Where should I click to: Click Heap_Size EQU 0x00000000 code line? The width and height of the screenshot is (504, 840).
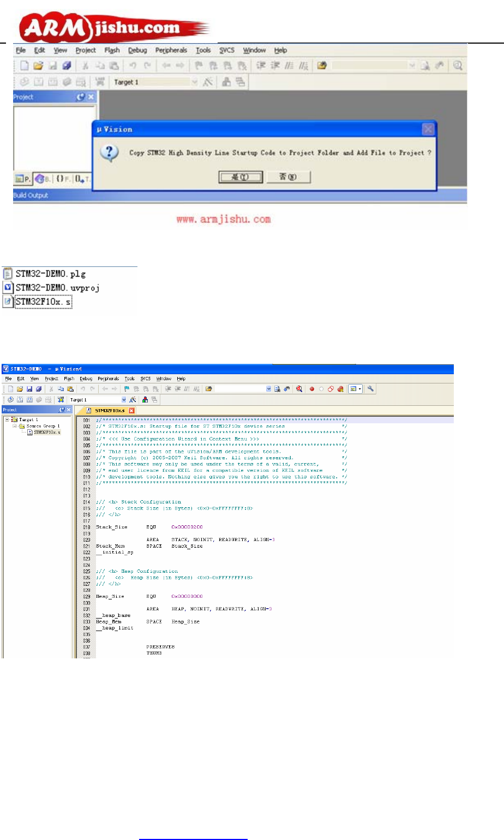pos(149,596)
